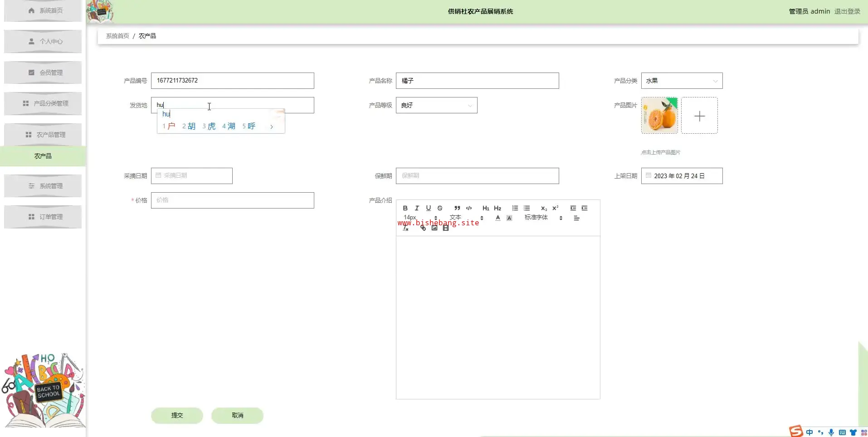This screenshot has width=868, height=437.
Task: Insert a code block in the editor
Action: point(469,208)
